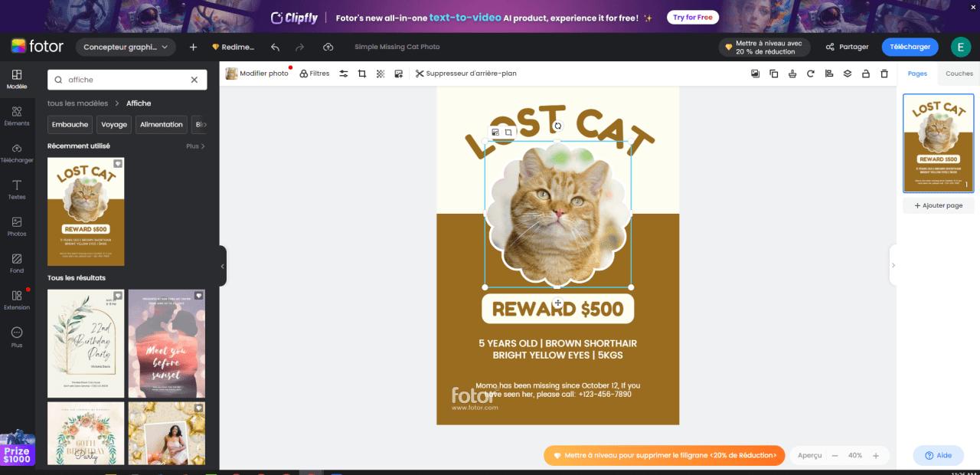Screen dimensions: 980x475
Task: Click the zoom in plus button
Action: coord(876,455)
